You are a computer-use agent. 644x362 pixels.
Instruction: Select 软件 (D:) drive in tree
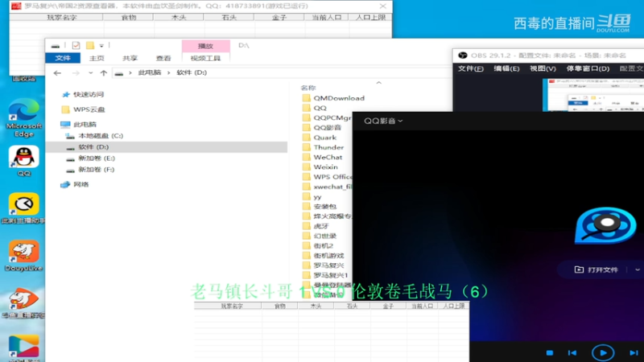pyautogui.click(x=93, y=146)
